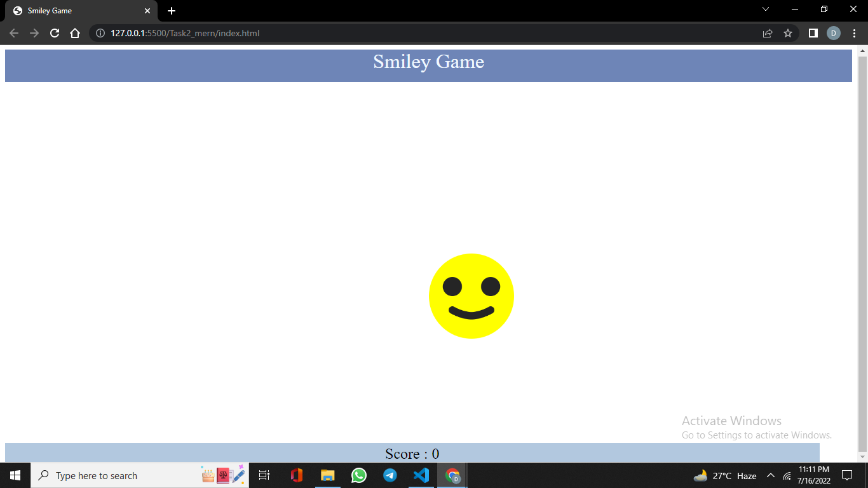
Task: Open the browser side panel icon
Action: pyautogui.click(x=813, y=33)
